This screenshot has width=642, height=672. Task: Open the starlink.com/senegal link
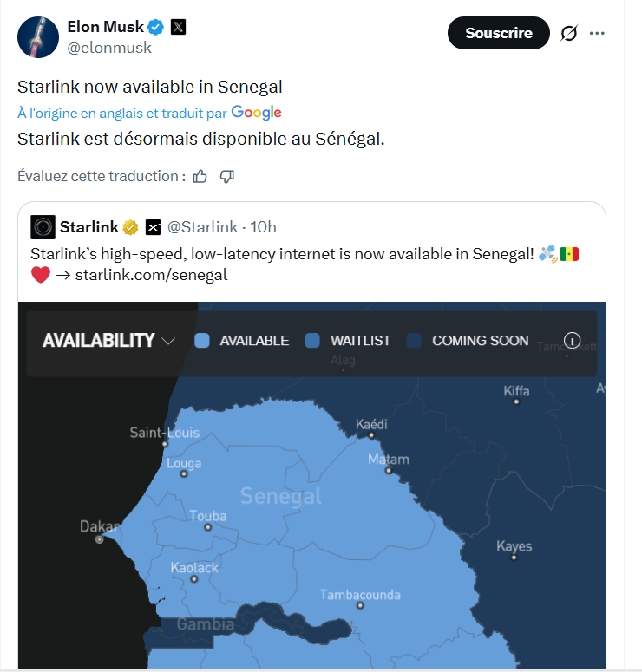coord(151,275)
